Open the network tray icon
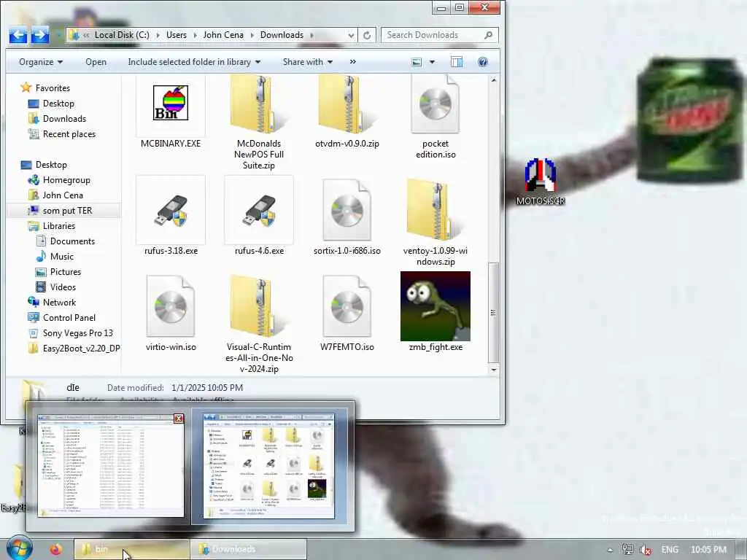Viewport: 747px width, 560px height. pyautogui.click(x=628, y=550)
